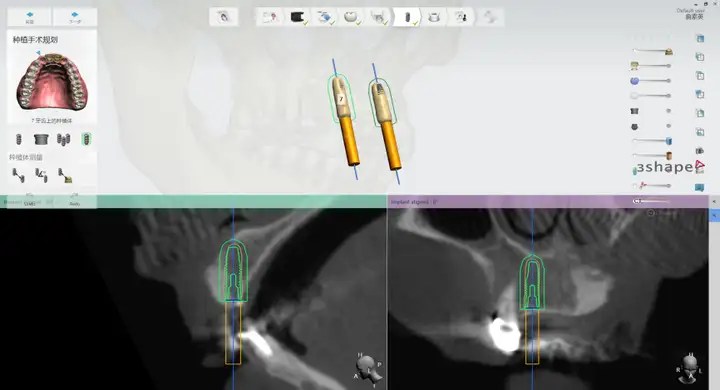The height and width of the screenshot is (390, 720).
Task: Click the circular reset icon in right slice
Action: click(x=650, y=213)
